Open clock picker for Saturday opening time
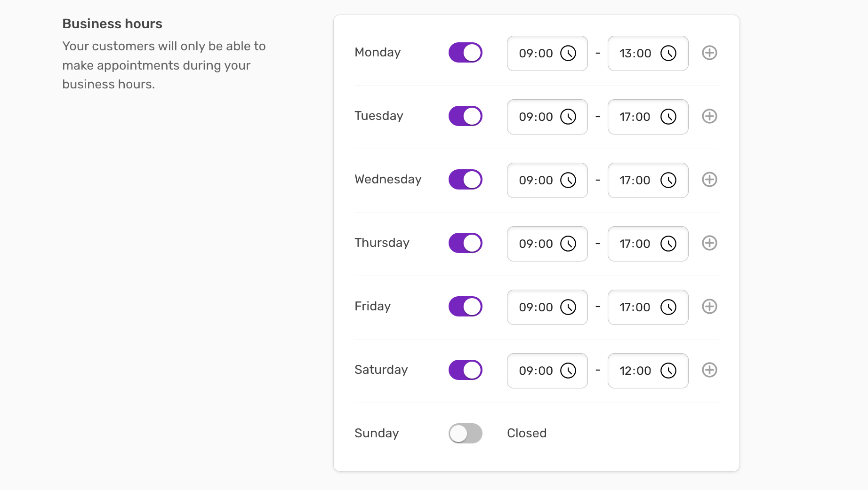The height and width of the screenshot is (490, 868). tap(568, 371)
